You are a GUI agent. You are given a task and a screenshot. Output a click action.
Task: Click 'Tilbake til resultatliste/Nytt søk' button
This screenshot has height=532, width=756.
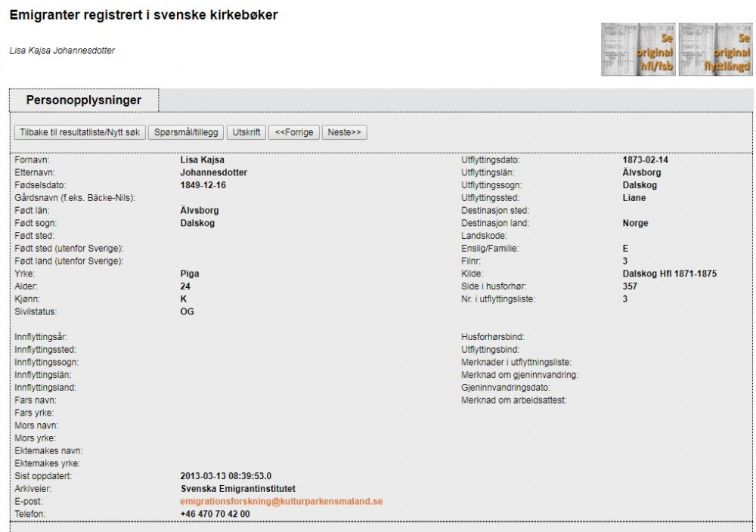[79, 132]
